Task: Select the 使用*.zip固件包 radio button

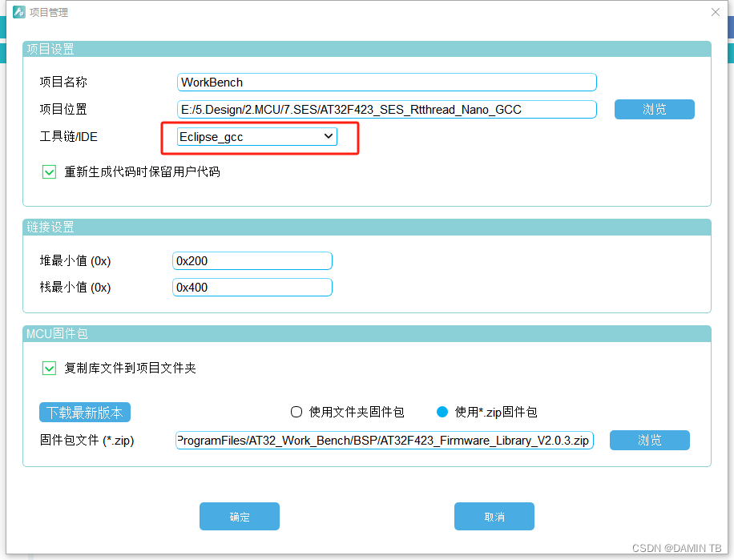Action: [442, 412]
